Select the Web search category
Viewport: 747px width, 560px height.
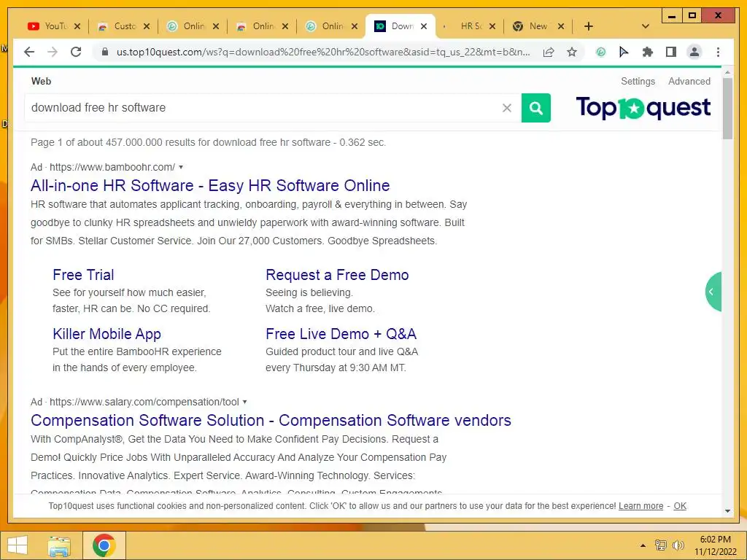(41, 82)
